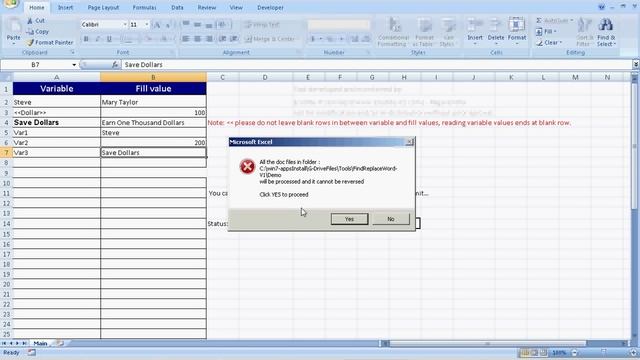The image size is (640, 360).
Task: Toggle Bold formatting
Action: click(x=86, y=39)
